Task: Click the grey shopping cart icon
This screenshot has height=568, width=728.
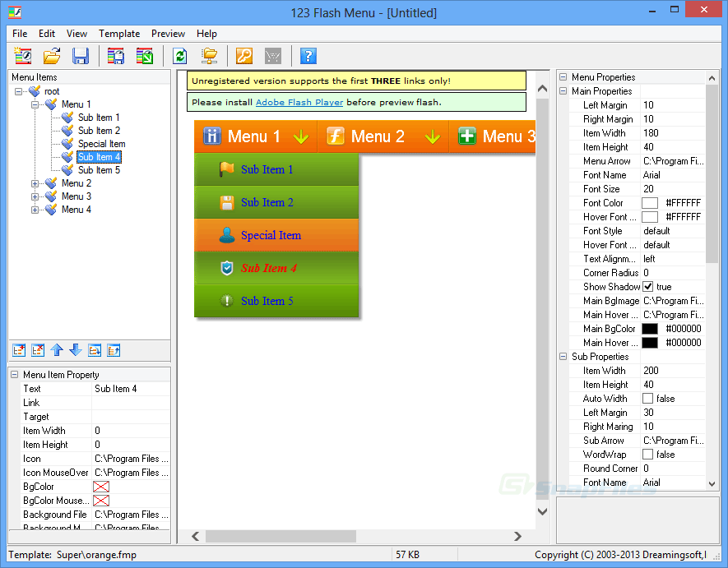Action: 273,56
